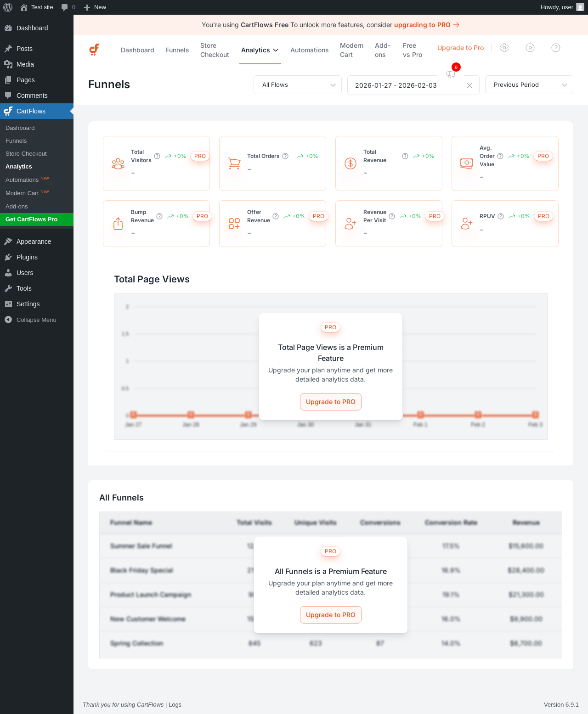This screenshot has width=588, height=714.
Task: Open the CartFlows settings gear icon
Action: point(504,48)
